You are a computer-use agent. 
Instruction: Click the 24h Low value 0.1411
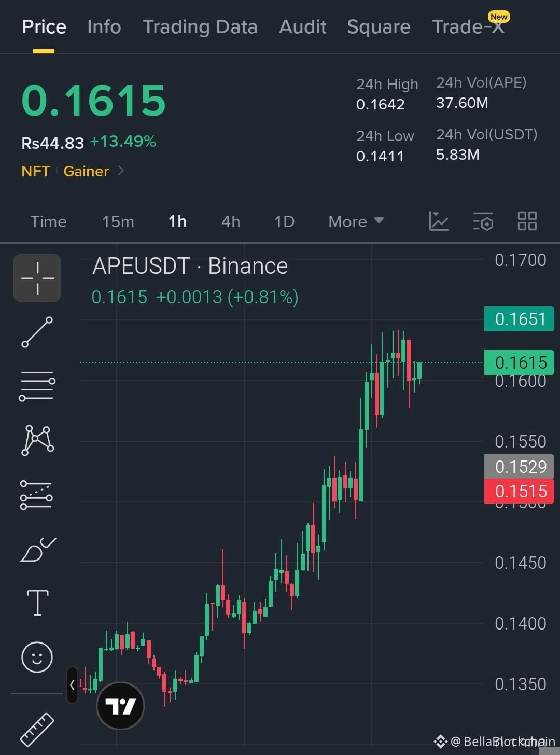pos(380,156)
